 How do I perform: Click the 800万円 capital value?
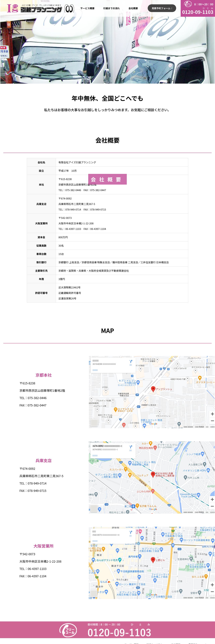click(x=63, y=238)
